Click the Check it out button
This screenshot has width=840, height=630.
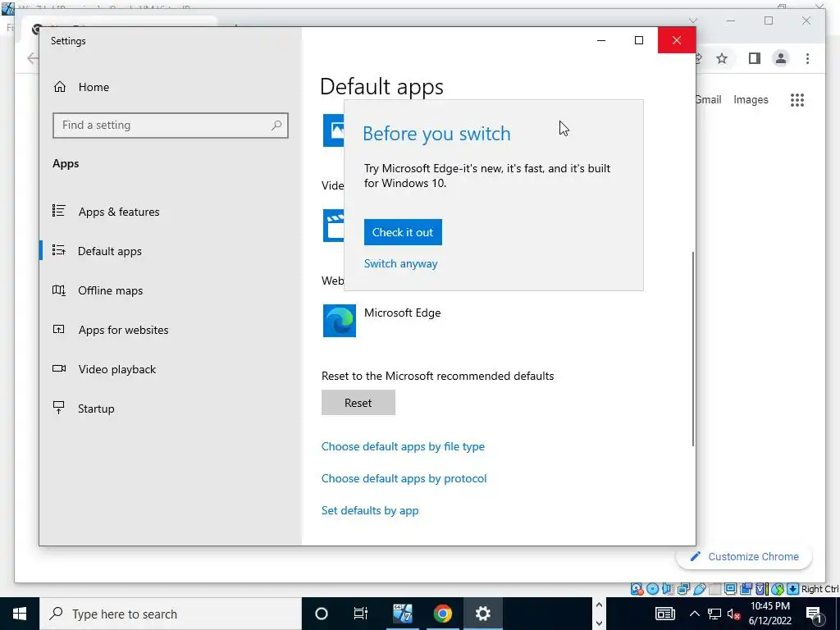click(403, 232)
